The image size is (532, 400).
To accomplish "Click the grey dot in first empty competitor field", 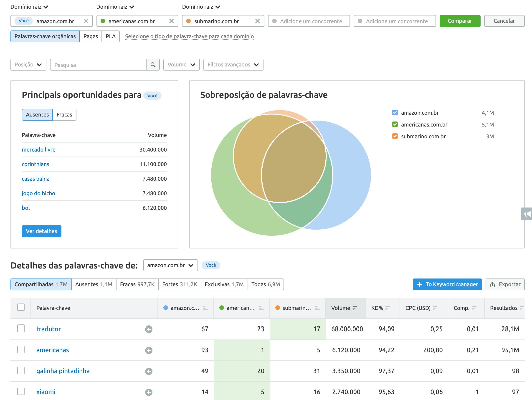I will (274, 21).
